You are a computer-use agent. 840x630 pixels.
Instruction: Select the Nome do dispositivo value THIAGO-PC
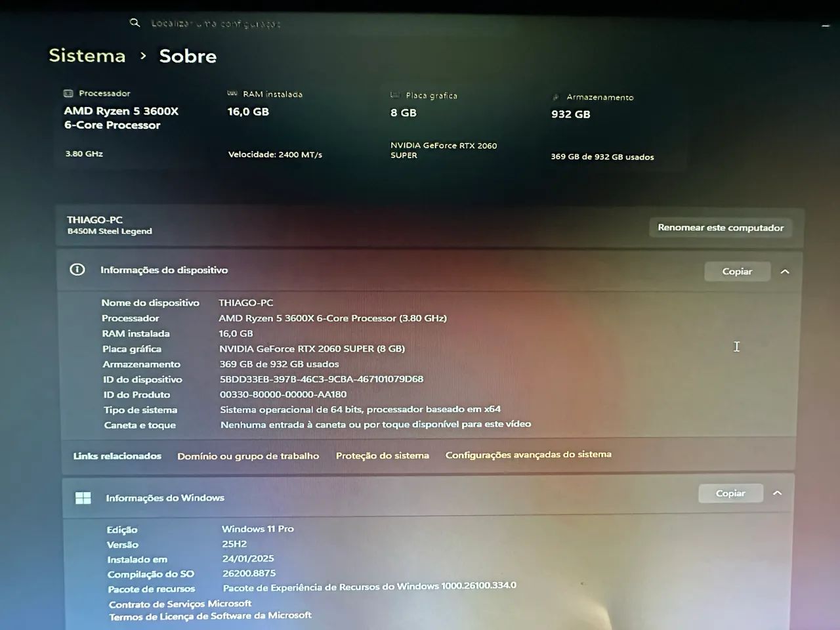(x=246, y=303)
